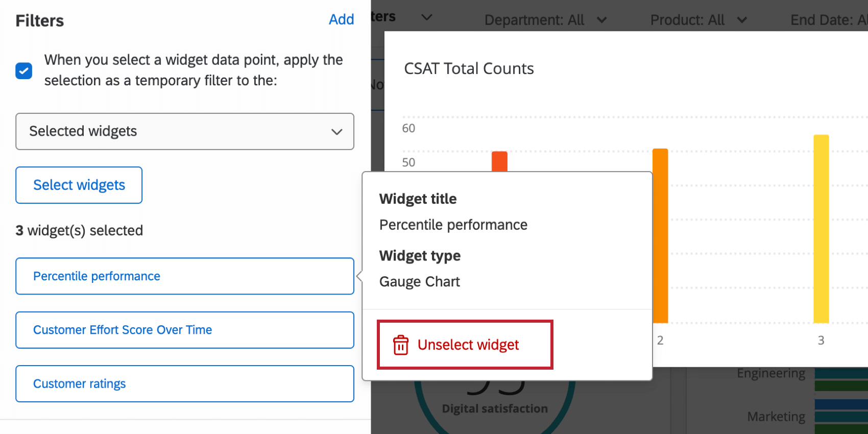The height and width of the screenshot is (434, 868).
Task: Select the Percentile performance widget entry
Action: [184, 276]
